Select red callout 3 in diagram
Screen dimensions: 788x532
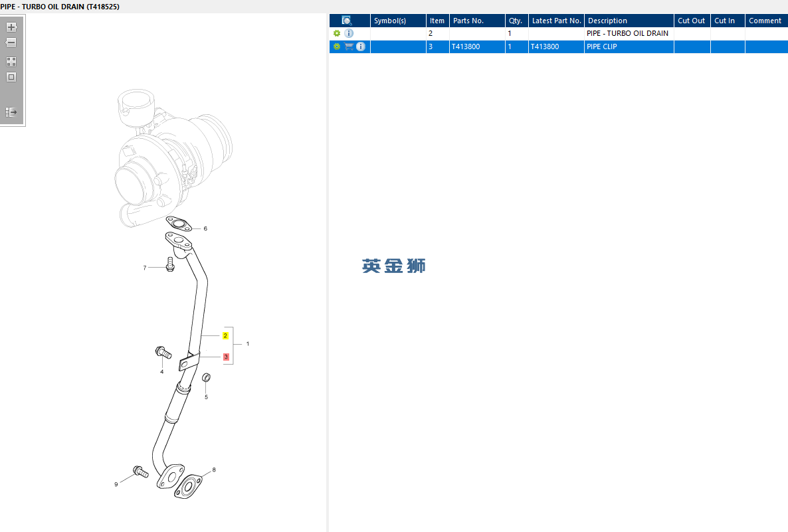(x=226, y=357)
